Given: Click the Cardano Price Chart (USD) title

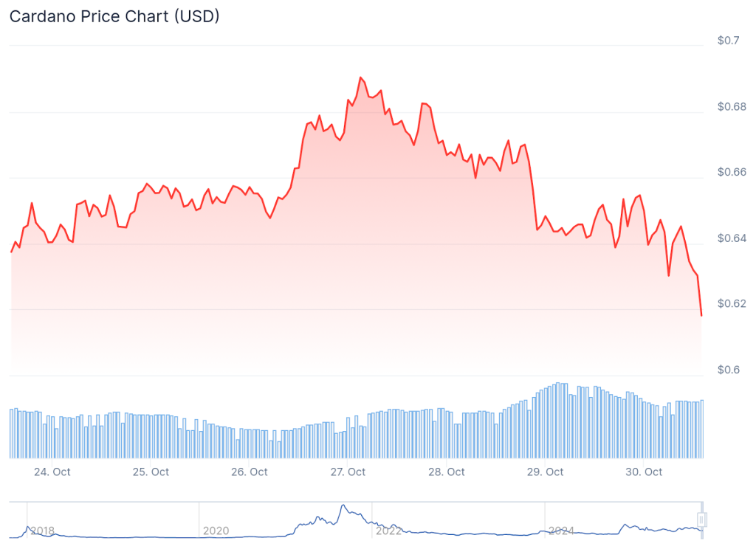Looking at the screenshot, I should pos(114,16).
